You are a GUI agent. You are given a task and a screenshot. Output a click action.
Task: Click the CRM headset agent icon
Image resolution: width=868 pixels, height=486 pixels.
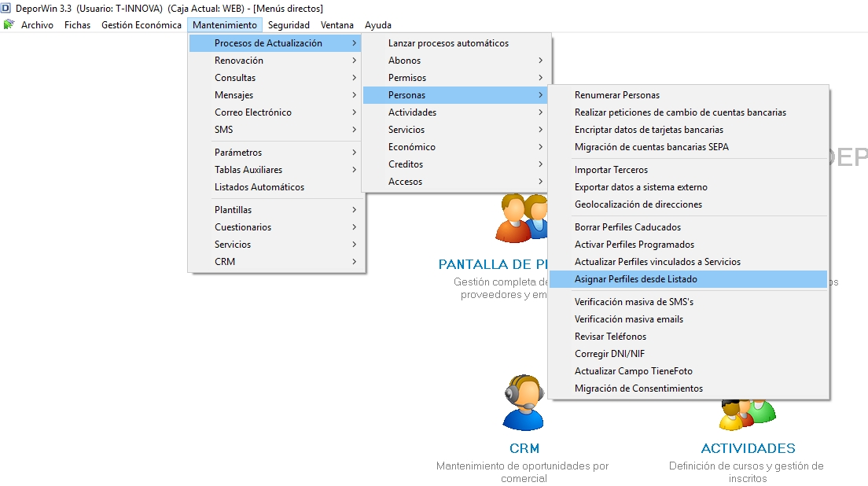(x=524, y=403)
